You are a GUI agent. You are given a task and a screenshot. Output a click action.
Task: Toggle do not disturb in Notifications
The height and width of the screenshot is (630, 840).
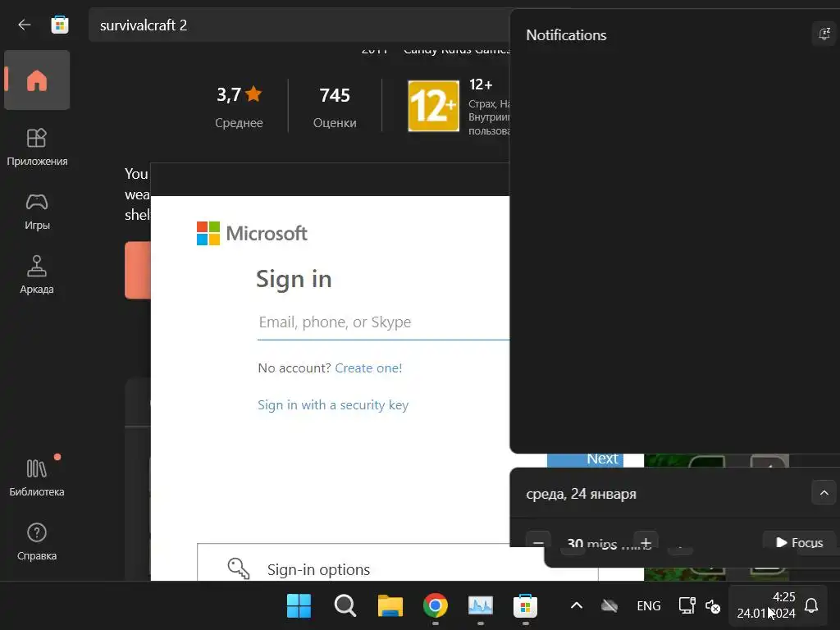coord(824,34)
